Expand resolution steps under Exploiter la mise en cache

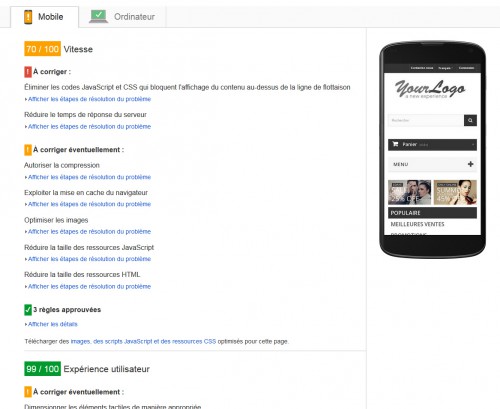(x=89, y=204)
